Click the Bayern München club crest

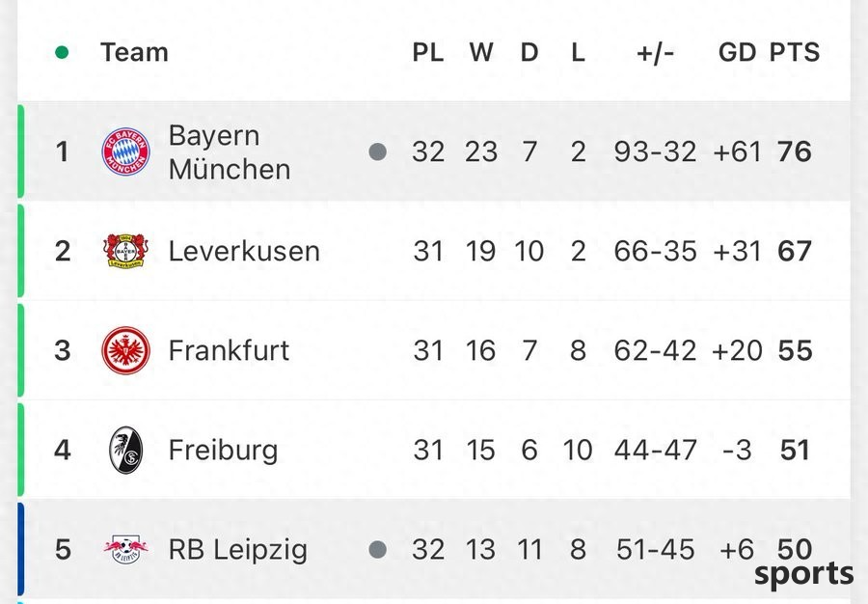[x=125, y=151]
